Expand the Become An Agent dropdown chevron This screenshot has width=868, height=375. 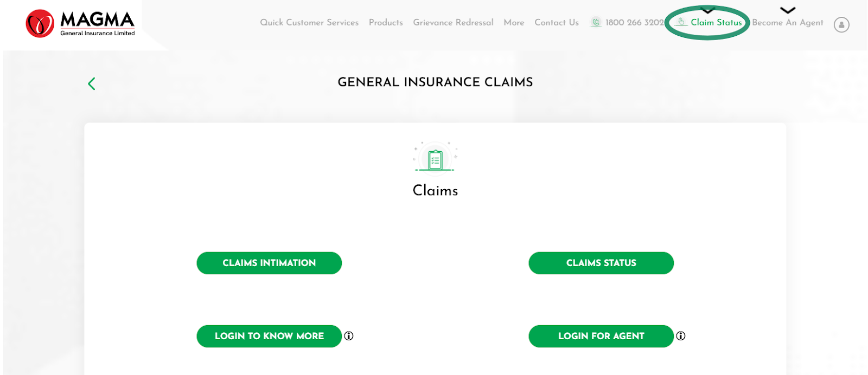[x=787, y=10]
